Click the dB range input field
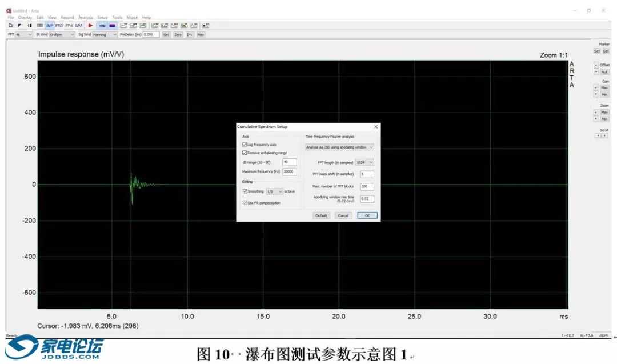 (x=289, y=162)
